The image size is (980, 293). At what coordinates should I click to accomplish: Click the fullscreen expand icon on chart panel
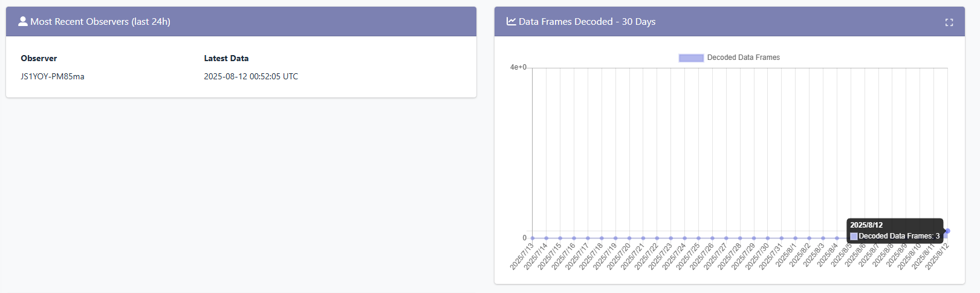click(949, 22)
